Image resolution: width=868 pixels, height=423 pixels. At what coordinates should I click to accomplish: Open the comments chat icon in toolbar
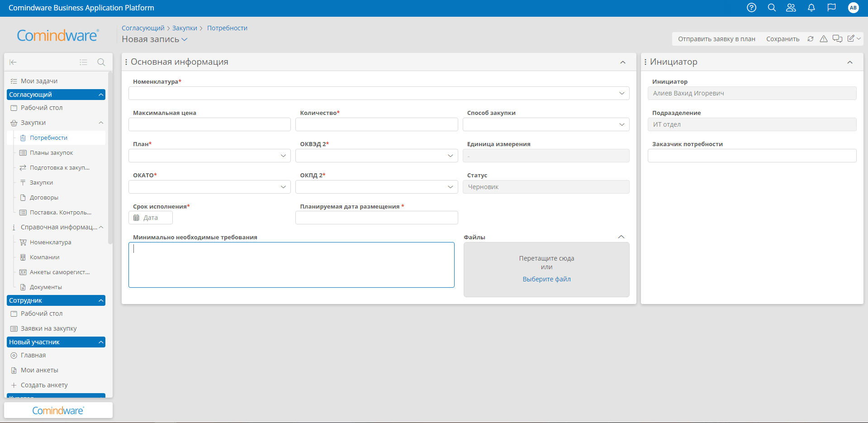coord(837,39)
